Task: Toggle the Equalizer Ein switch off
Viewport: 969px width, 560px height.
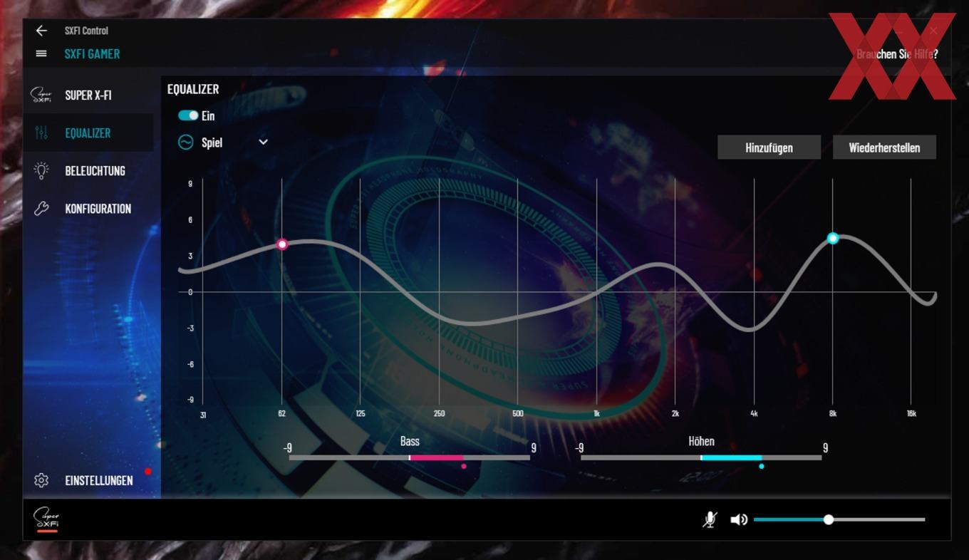Action: [x=188, y=115]
